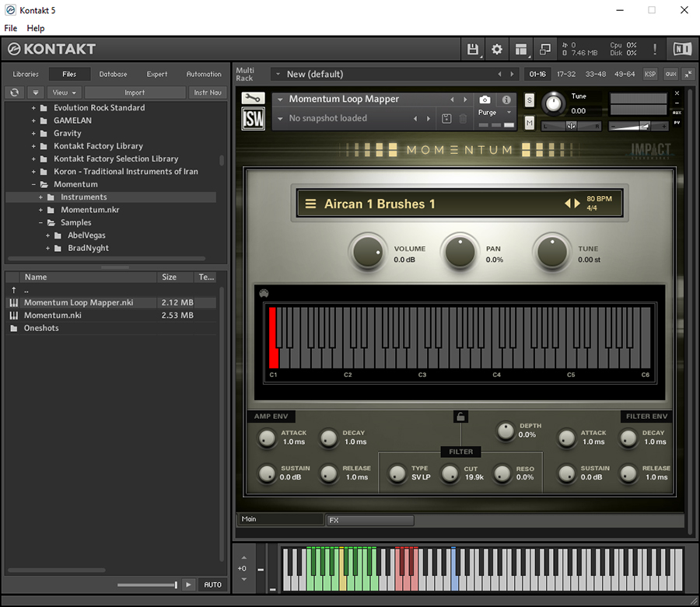Open instrument edit mode wrench icon

253,98
